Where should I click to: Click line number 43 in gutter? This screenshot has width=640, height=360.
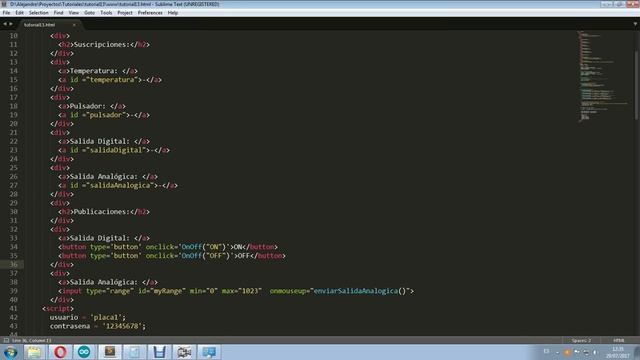coord(13,326)
